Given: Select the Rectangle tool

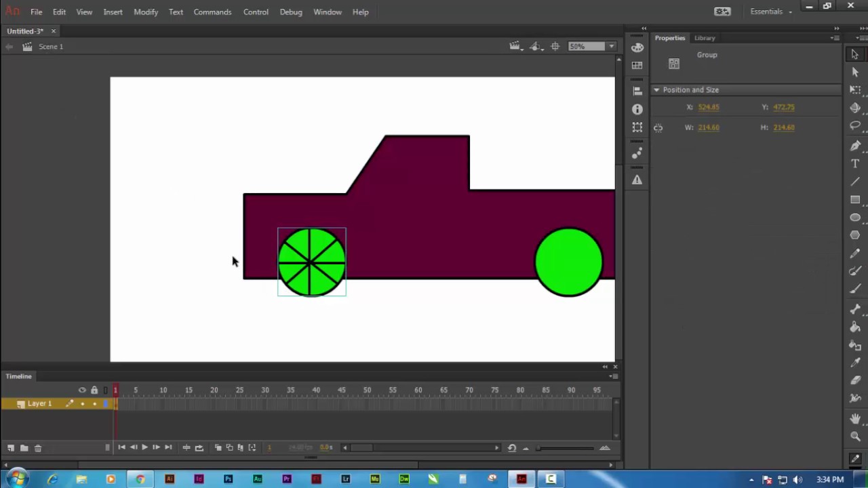Looking at the screenshot, I should pyautogui.click(x=855, y=200).
